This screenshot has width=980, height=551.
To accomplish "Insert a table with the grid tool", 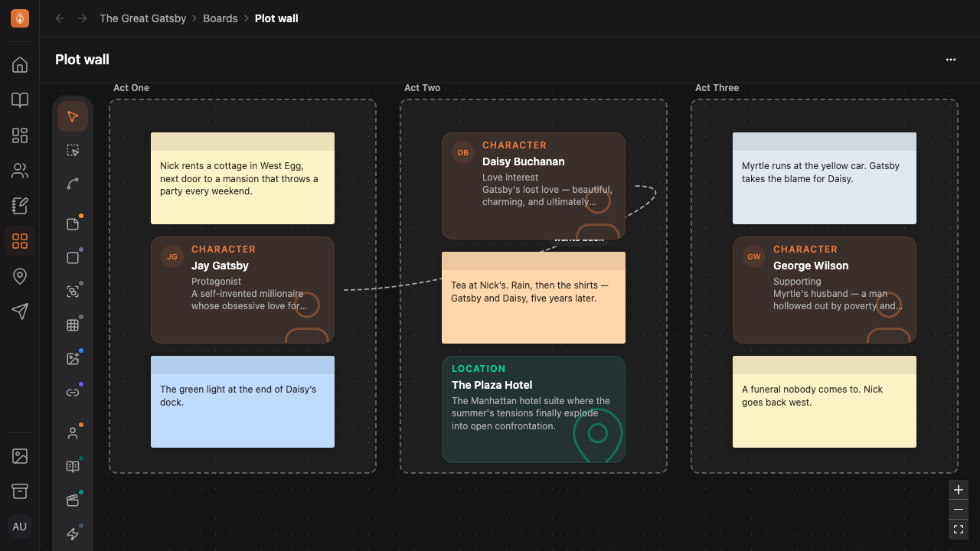I will [x=73, y=325].
